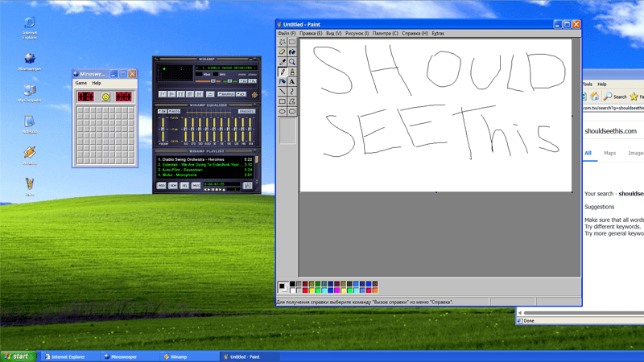The image size is (644, 362).
Task: Click the Winamp lightning bolt logo
Action: tap(254, 94)
